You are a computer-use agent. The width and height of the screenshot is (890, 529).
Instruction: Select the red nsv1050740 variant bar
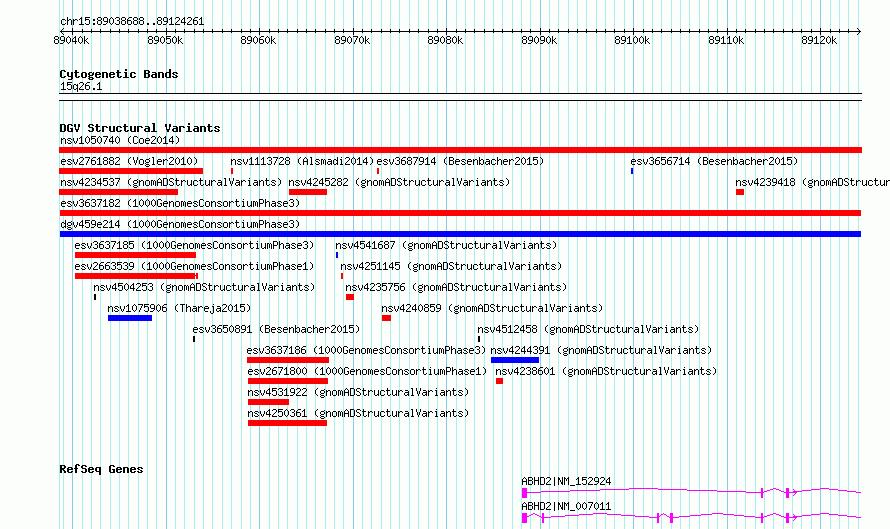coord(460,150)
